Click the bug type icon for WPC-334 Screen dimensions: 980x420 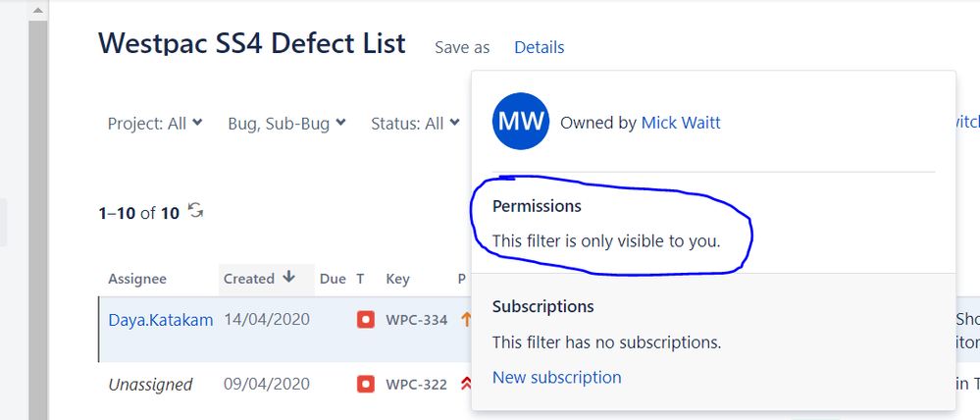pyautogui.click(x=366, y=320)
